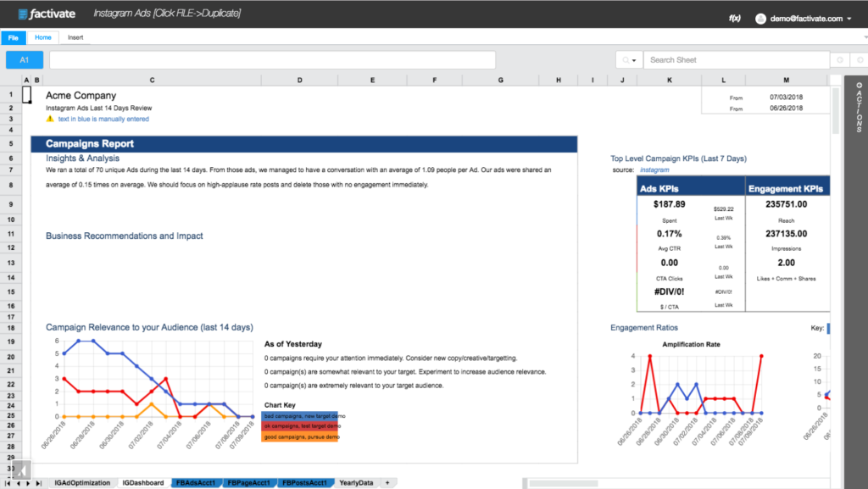Click the blue 'instagram' source link

pyautogui.click(x=654, y=169)
